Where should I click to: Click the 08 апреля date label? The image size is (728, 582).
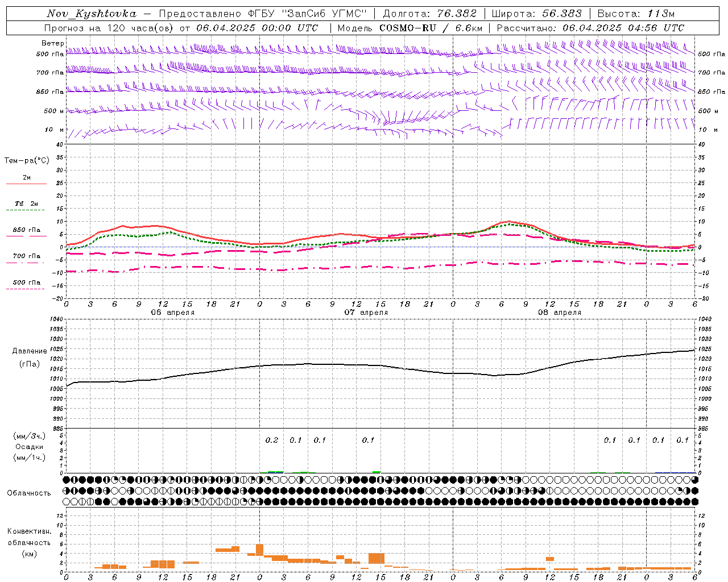pos(559,313)
